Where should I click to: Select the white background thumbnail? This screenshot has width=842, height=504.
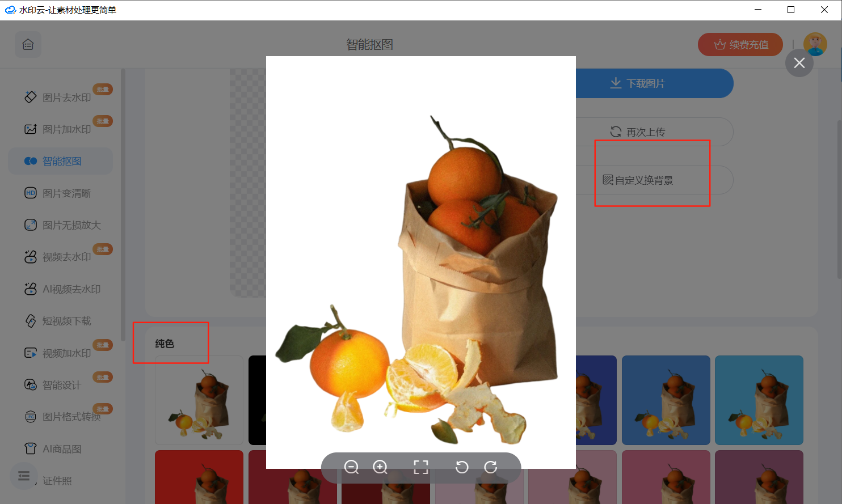point(199,400)
